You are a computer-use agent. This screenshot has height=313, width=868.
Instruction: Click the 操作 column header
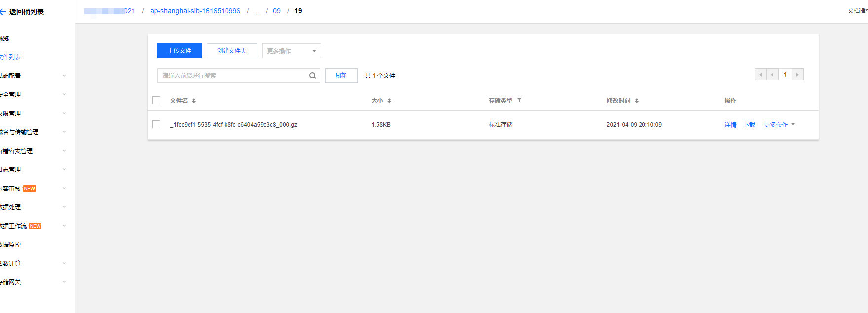tap(730, 101)
